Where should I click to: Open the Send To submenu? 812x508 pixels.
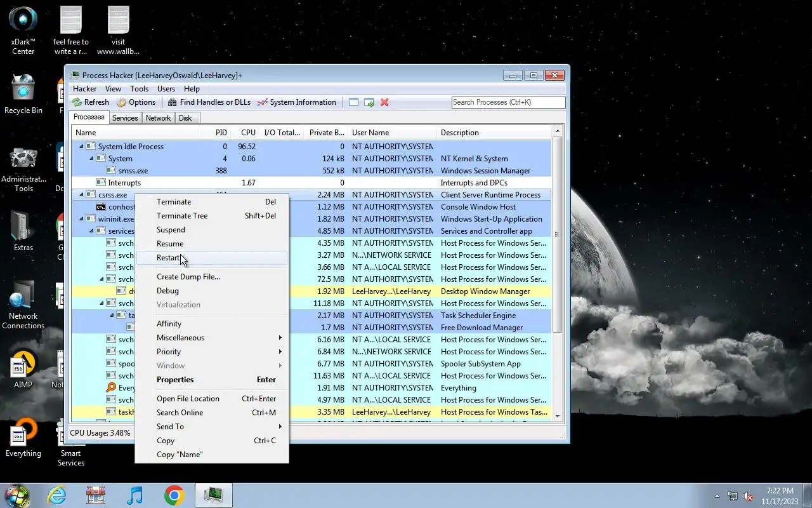pos(212,427)
